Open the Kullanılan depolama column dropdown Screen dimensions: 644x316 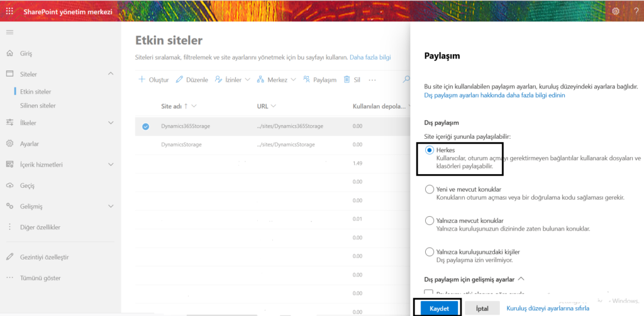(x=382, y=106)
